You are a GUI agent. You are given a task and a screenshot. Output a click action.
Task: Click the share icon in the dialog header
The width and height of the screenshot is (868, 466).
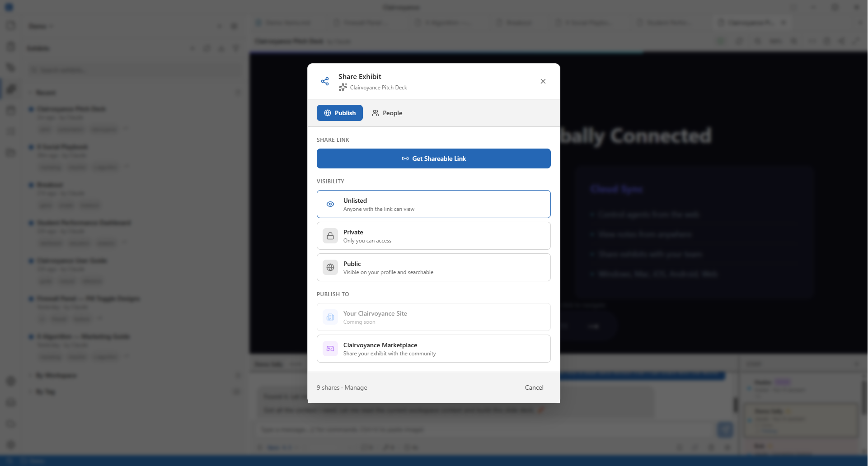pos(325,81)
